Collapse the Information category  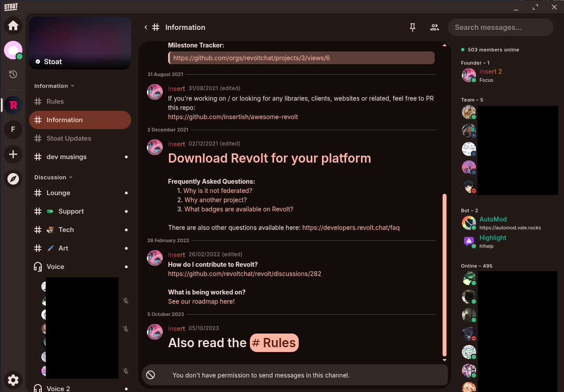pos(54,86)
